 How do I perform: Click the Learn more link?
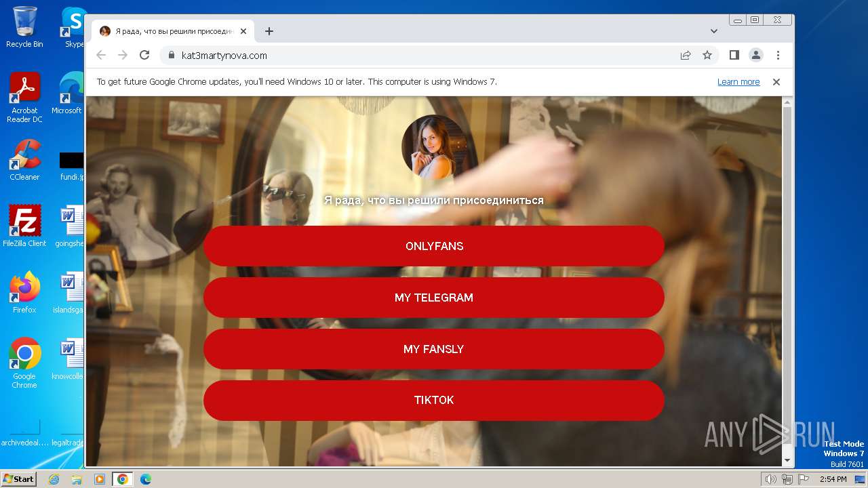coord(738,82)
